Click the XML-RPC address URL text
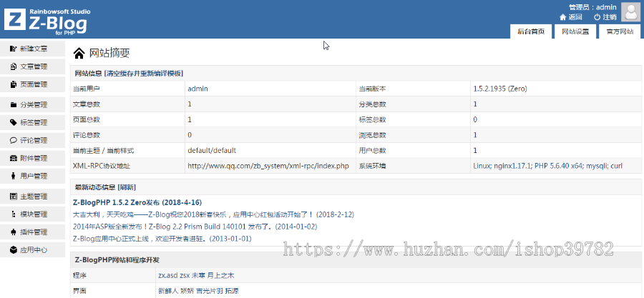Screen dimensions: 644x298 click(268, 166)
